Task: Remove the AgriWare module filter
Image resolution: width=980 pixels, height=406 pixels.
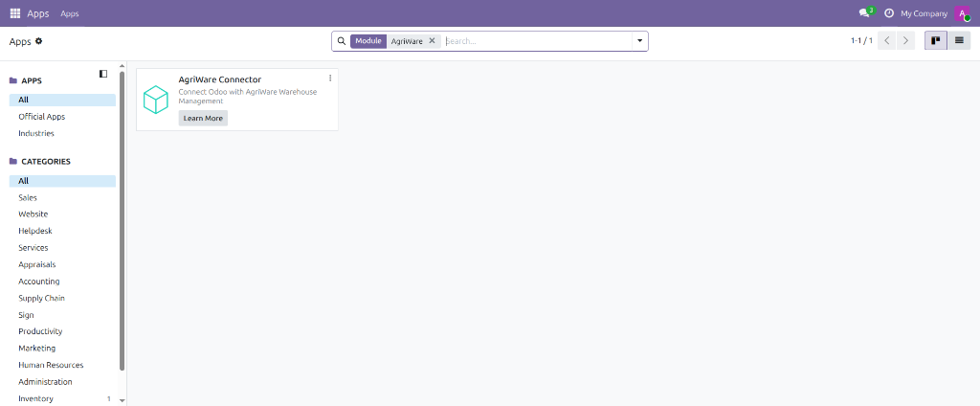Action: coord(432,40)
